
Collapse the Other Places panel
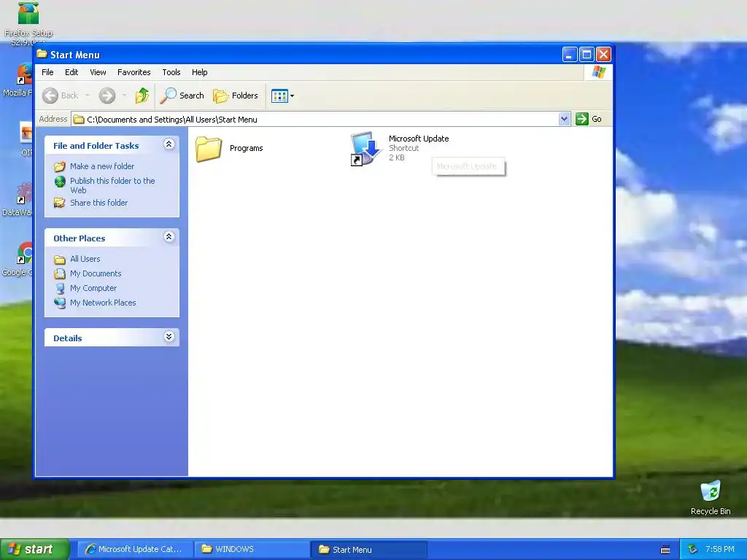[169, 237]
